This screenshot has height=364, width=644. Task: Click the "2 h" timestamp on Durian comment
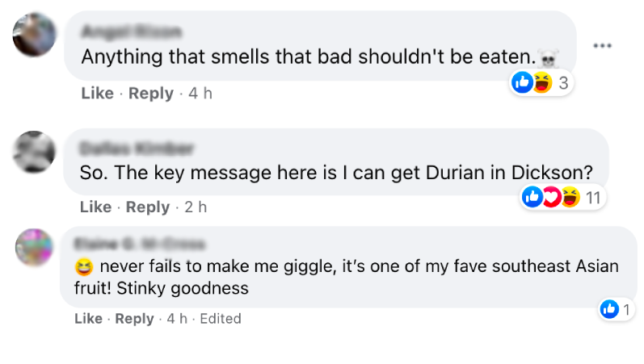coord(196,207)
